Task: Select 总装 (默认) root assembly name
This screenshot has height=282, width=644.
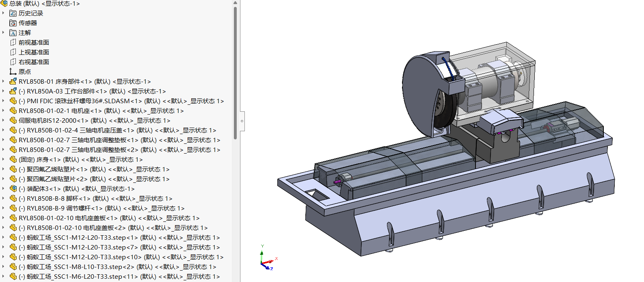Action: (24, 4)
